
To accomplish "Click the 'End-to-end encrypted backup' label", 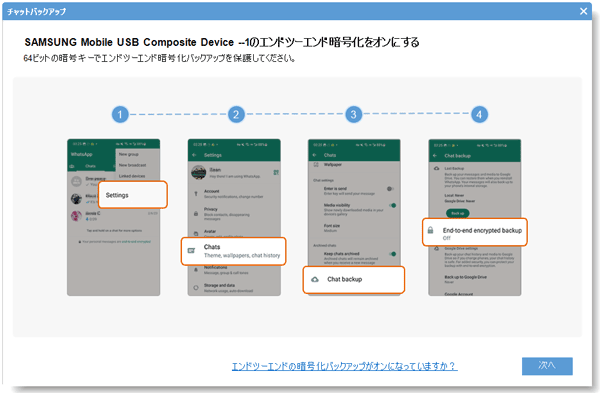I will [x=482, y=230].
